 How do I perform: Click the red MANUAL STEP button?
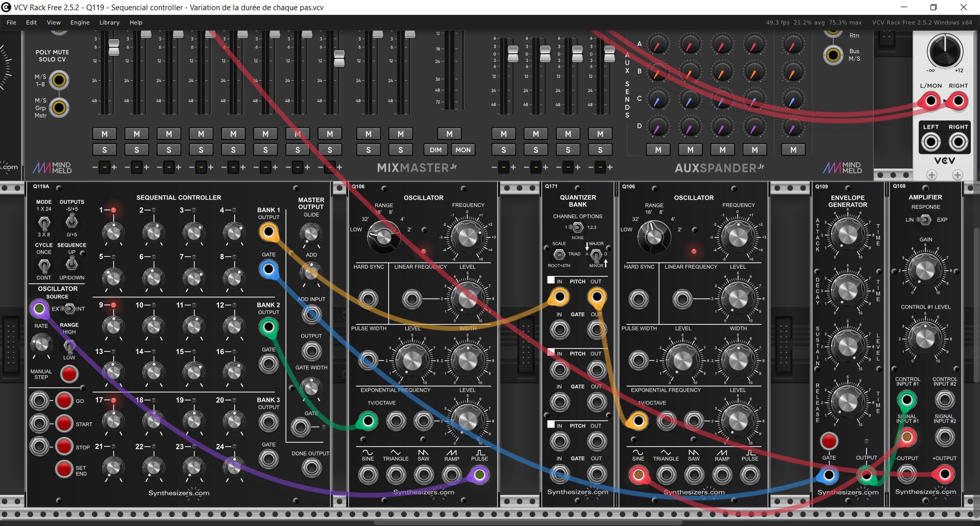tap(69, 374)
